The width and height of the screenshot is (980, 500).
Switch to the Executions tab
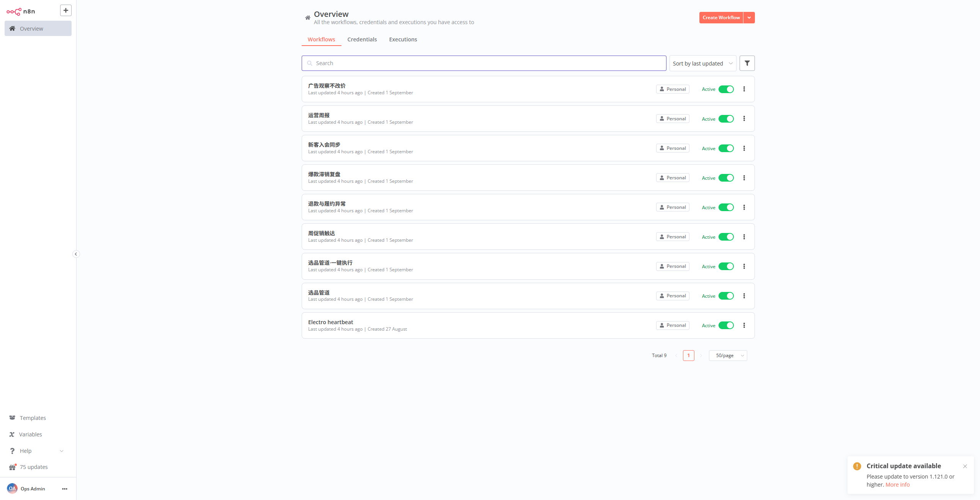(403, 39)
